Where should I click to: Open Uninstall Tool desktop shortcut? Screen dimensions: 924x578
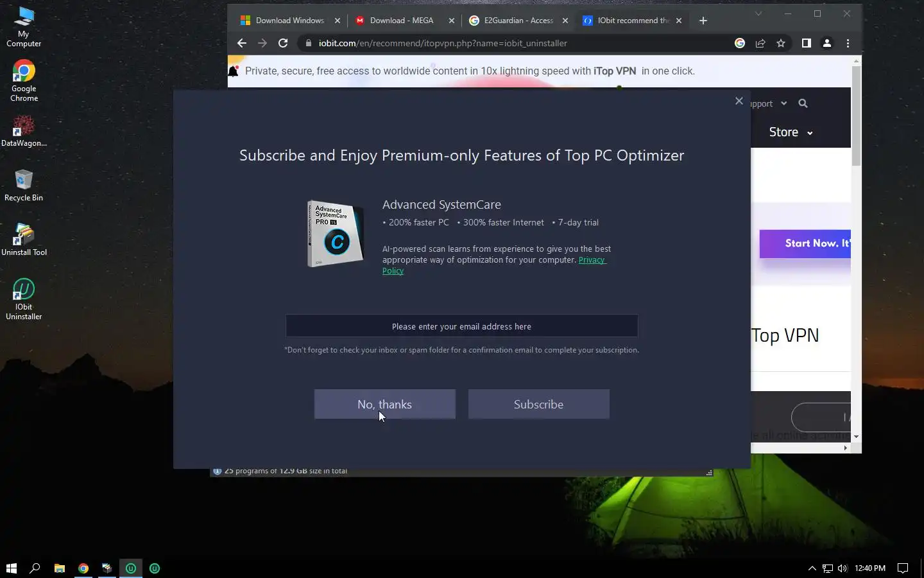click(x=24, y=240)
